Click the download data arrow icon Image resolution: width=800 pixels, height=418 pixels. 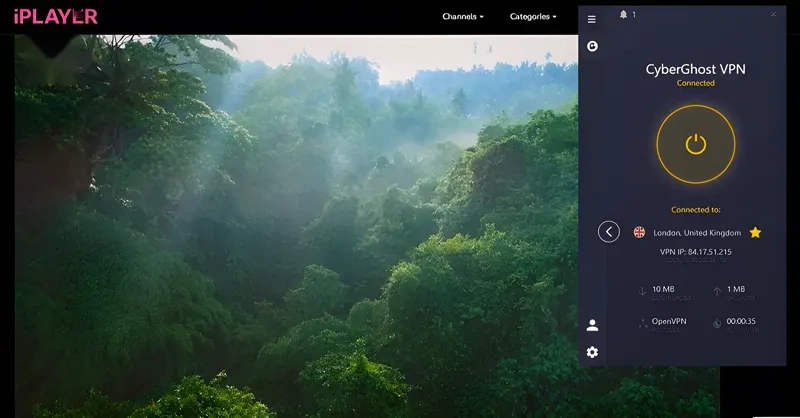(642, 291)
